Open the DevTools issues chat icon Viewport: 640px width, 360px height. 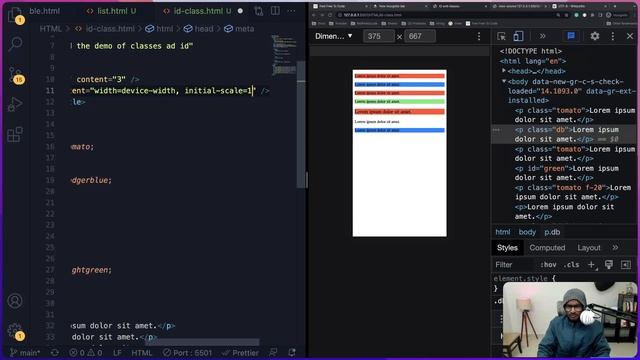(x=571, y=36)
